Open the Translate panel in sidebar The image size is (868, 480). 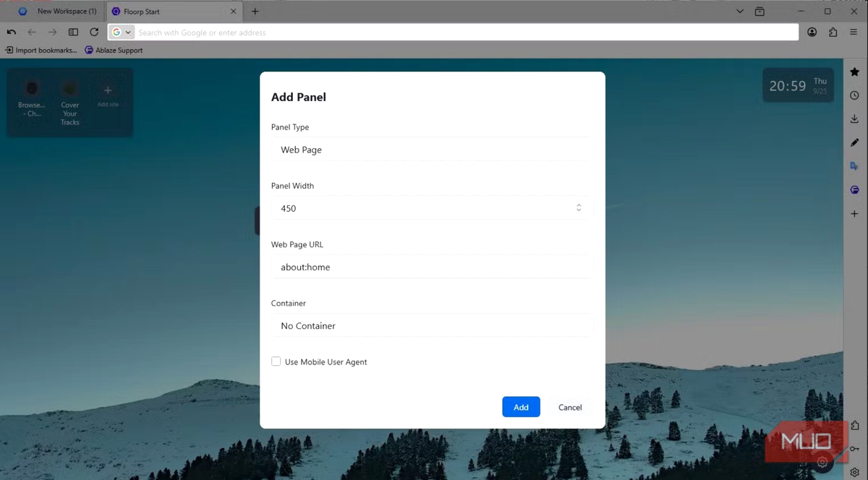coord(854,166)
